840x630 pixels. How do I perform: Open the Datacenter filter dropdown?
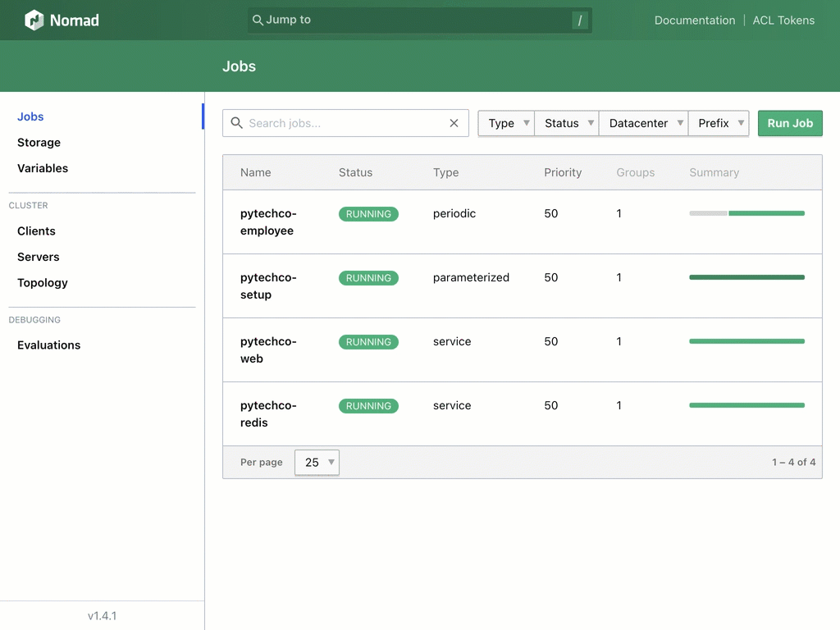(x=643, y=123)
